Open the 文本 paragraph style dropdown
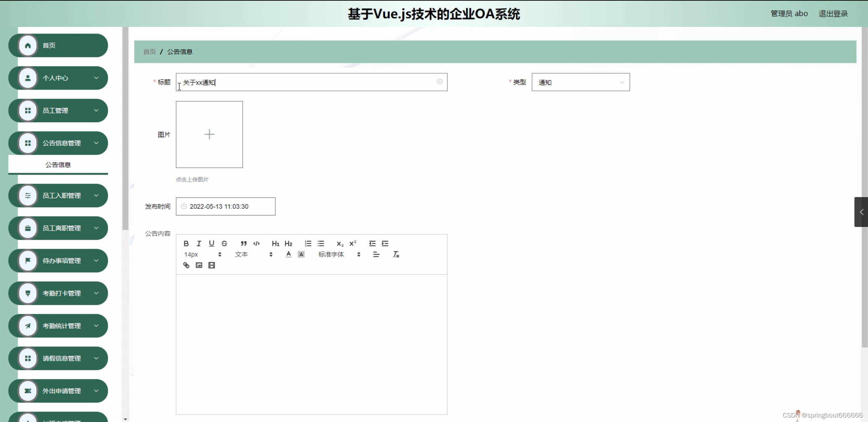This screenshot has width=868, height=422. coord(254,254)
